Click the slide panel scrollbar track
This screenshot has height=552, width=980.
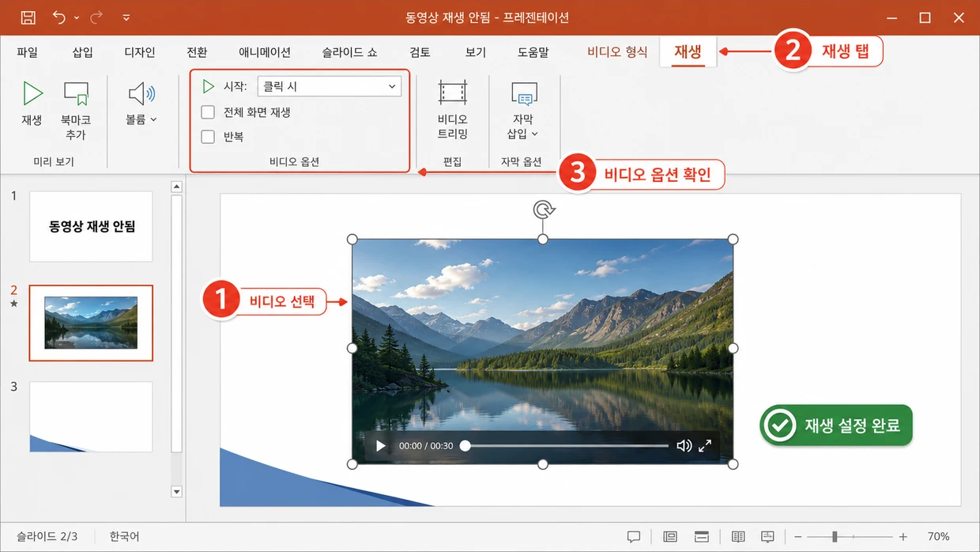click(x=176, y=340)
